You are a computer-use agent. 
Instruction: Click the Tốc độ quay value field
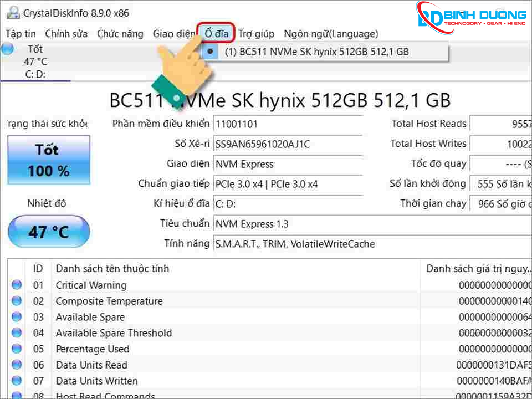501,164
